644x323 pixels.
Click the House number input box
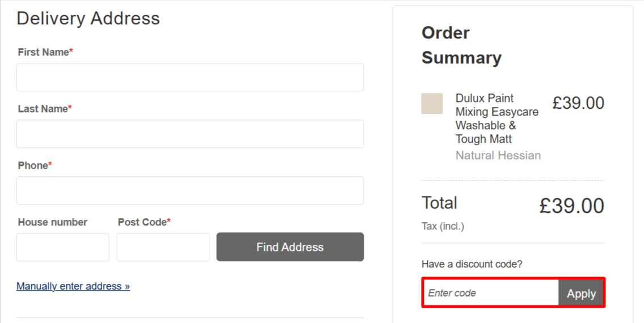[62, 247]
